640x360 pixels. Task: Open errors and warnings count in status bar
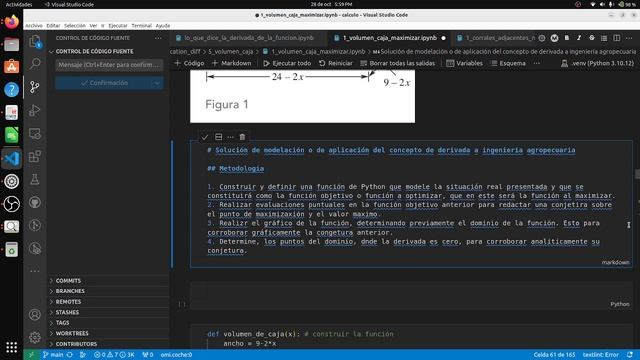tap(114, 355)
